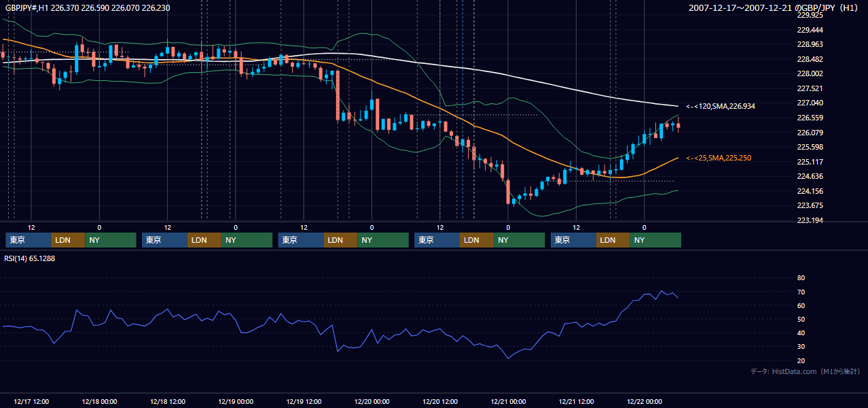The height and width of the screenshot is (408, 868).
Task: Click price axis value 227.521
Action: tap(810, 88)
